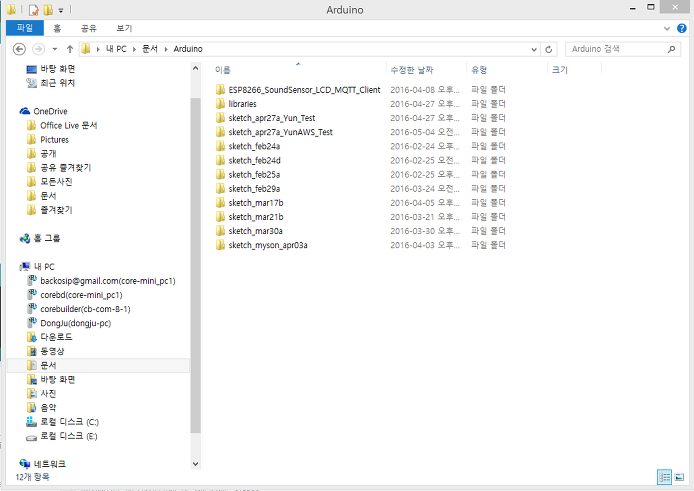The image size is (694, 491).
Task: Open 로컬 디스크 (C:) drive
Action: (x=69, y=422)
